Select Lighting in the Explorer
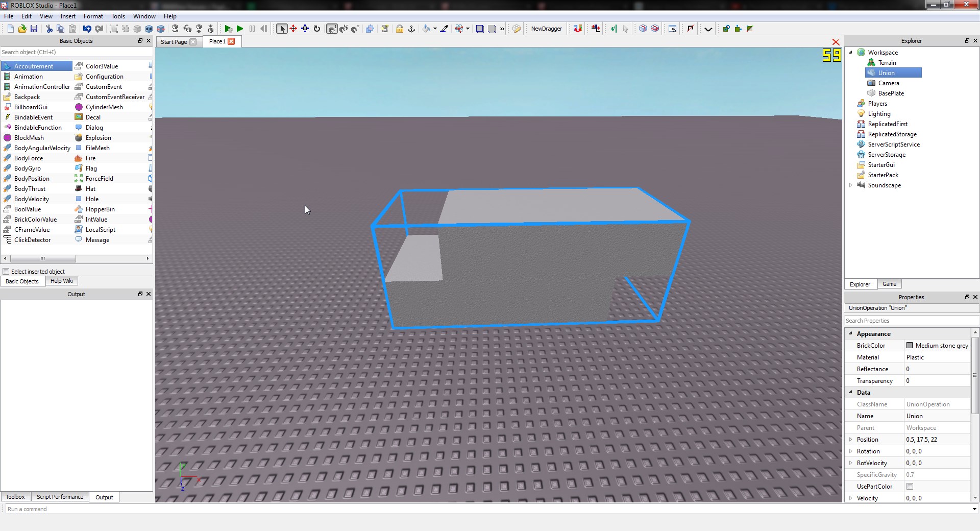The image size is (980, 531). point(879,114)
